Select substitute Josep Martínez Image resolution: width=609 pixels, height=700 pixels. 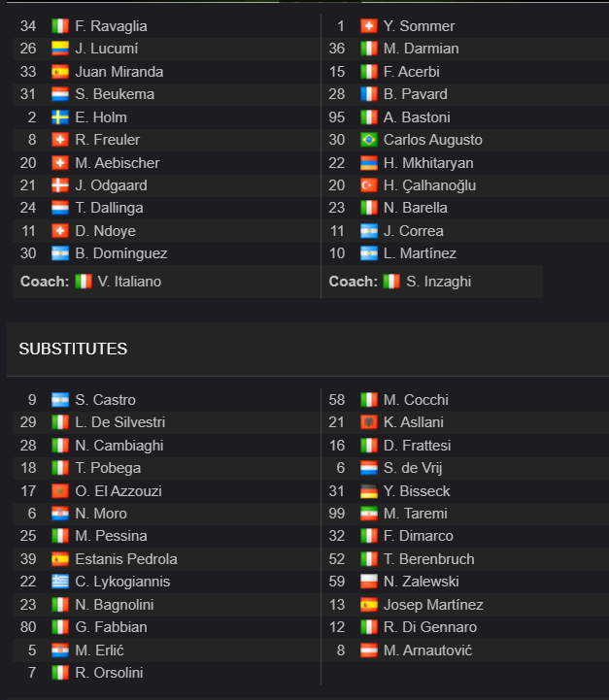433,605
